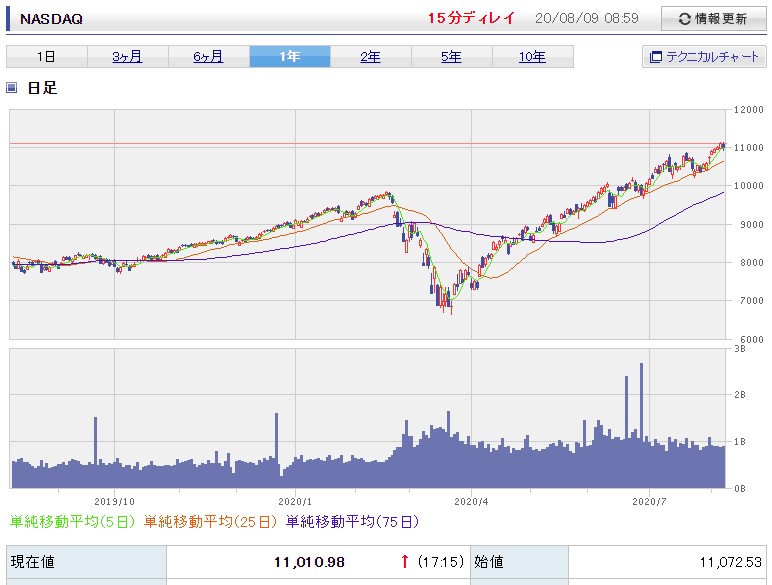Click the red up arrow indicator
The image size is (772, 585).
tap(405, 561)
